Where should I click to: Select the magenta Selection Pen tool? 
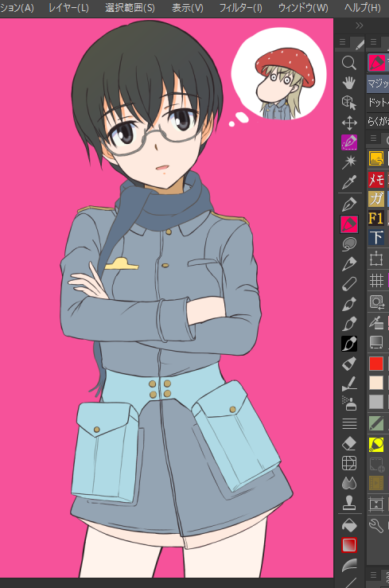coord(349,142)
